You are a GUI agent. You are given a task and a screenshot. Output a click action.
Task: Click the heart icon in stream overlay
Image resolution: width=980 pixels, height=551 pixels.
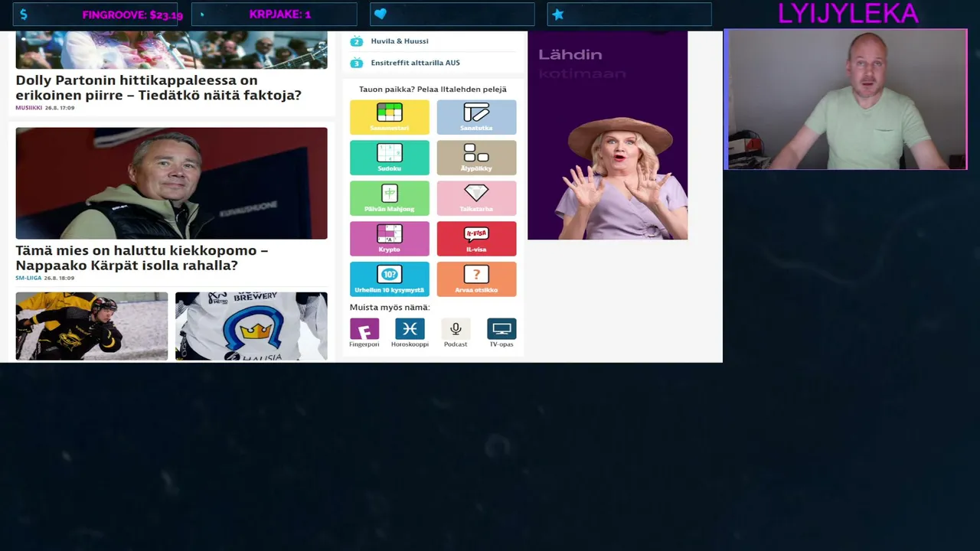381,15
